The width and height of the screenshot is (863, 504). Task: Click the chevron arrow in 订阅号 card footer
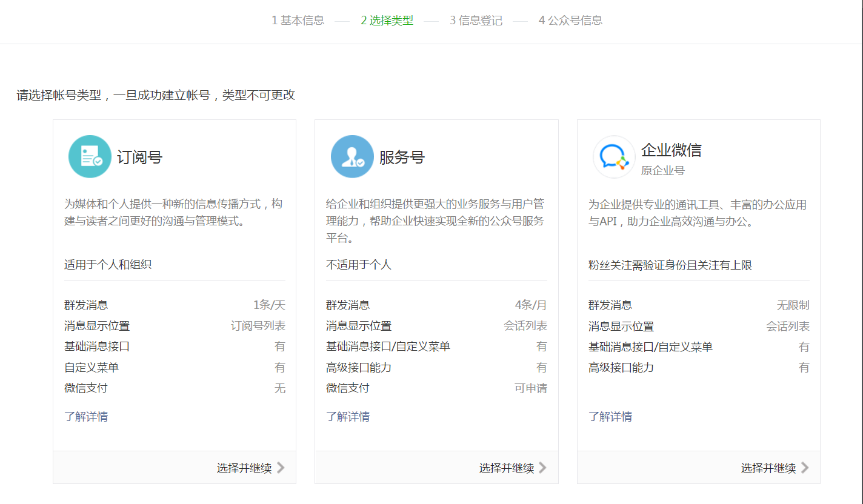[281, 468]
